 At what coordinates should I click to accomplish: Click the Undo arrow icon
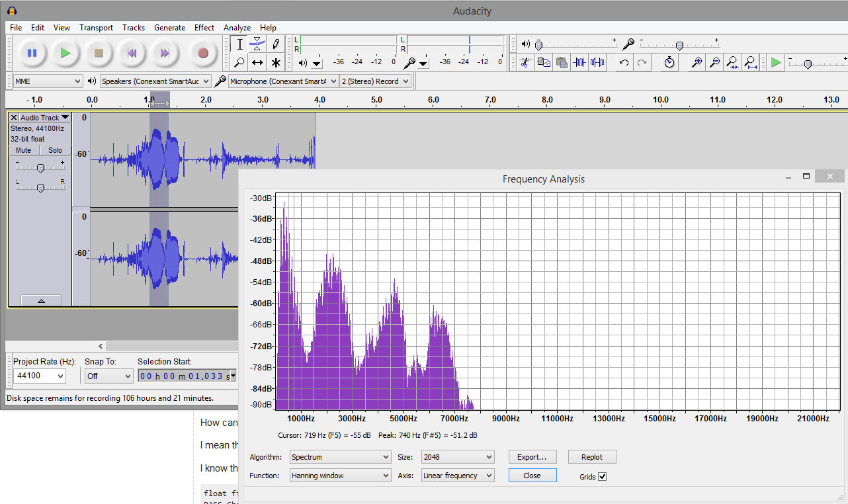(624, 62)
